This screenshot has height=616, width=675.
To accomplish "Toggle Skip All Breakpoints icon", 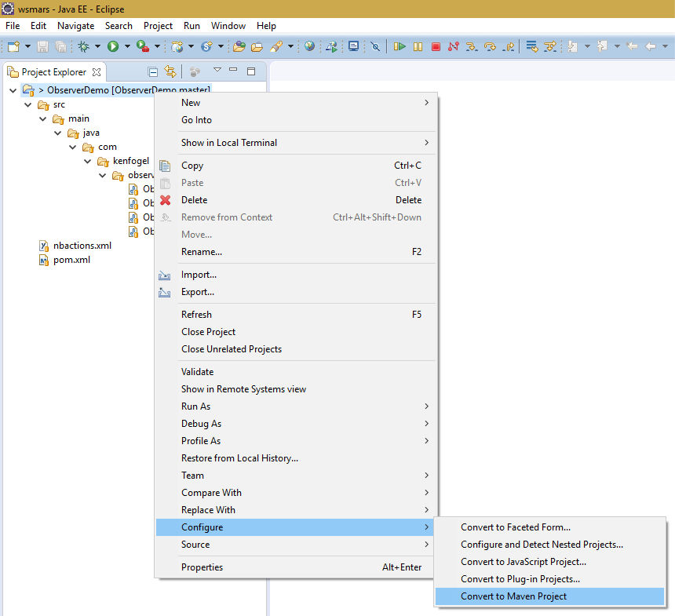I will pos(376,47).
